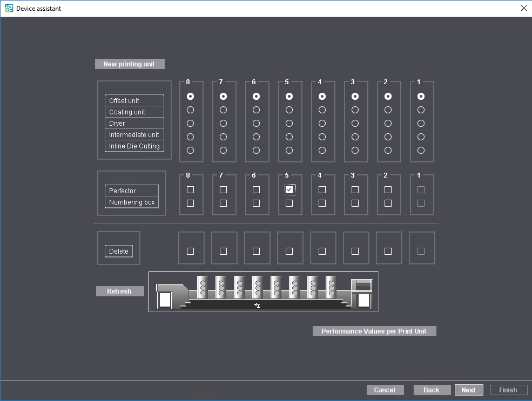This screenshot has height=401, width=532.
Task: Enable Perfector on printing unit 7
Action: (x=224, y=189)
